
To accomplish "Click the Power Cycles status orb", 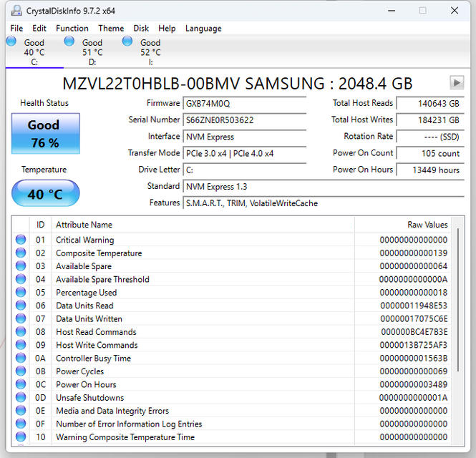I will [21, 371].
